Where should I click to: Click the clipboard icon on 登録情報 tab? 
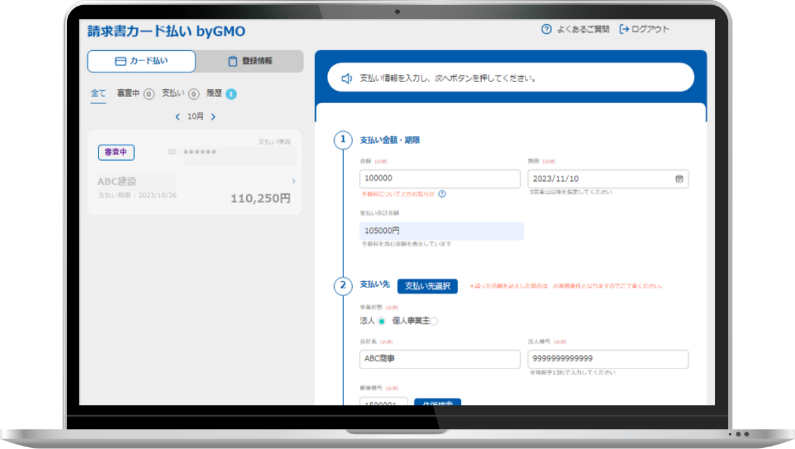232,62
